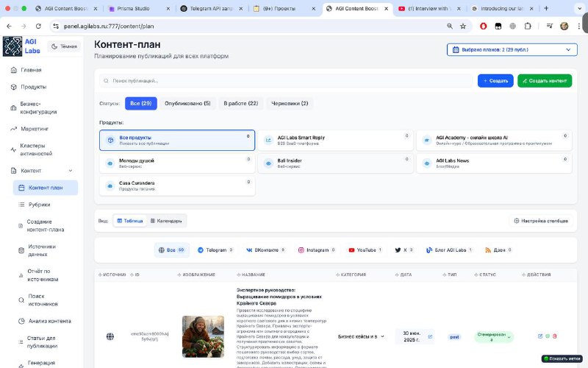Open Анализ контента in the sidebar
The width and height of the screenshot is (588, 368).
coord(49,321)
